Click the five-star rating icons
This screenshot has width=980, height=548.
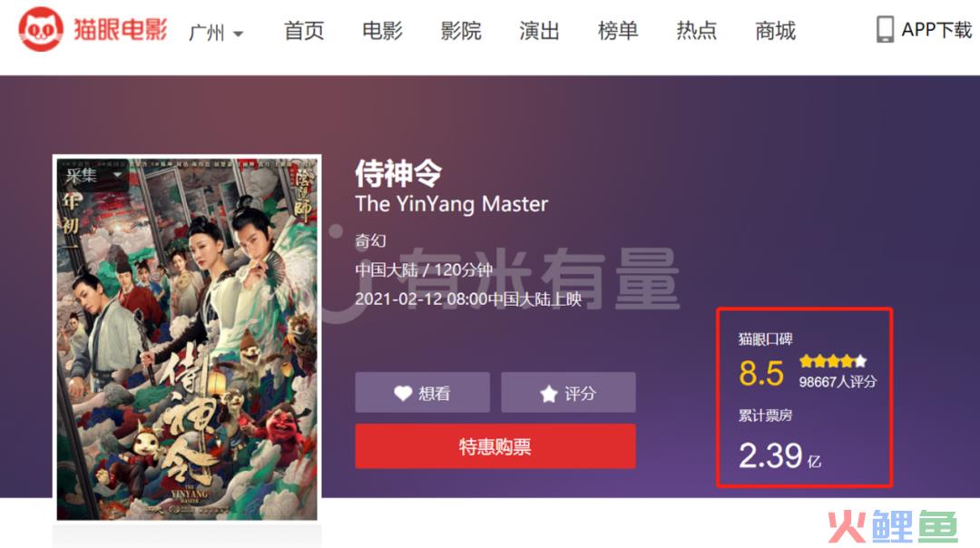(x=833, y=360)
